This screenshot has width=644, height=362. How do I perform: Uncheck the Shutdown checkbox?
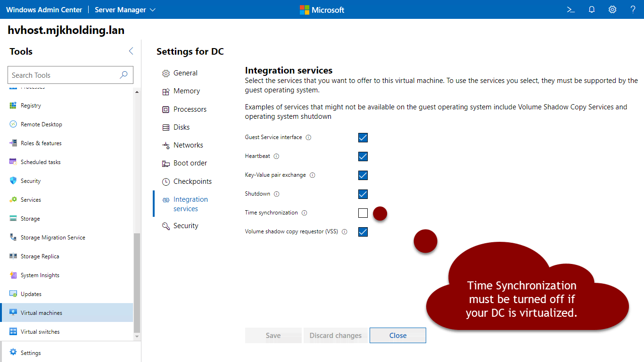coord(363,194)
